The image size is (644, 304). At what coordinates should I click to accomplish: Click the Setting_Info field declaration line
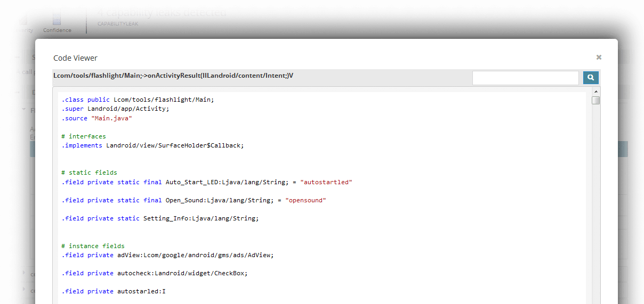tap(160, 218)
